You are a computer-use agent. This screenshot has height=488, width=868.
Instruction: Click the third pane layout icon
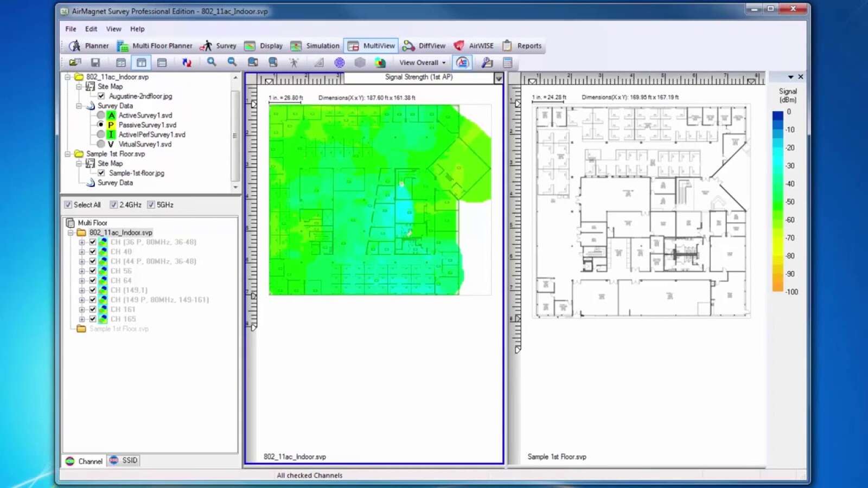[x=162, y=62]
